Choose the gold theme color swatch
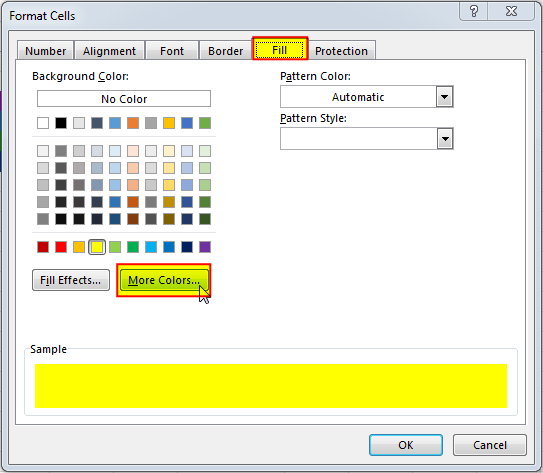Viewport: 543px width, 473px height. [169, 123]
